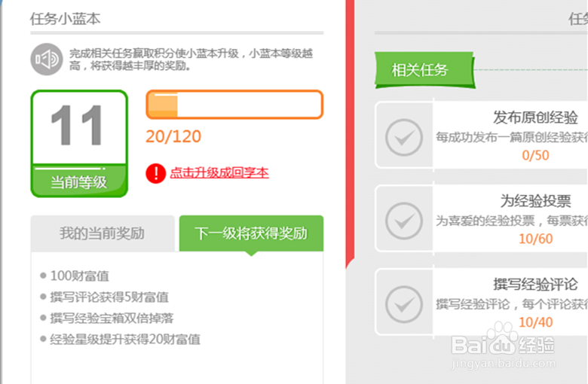Click checkmark icon for 发布原创经验 task
588x384 pixels.
click(404, 138)
